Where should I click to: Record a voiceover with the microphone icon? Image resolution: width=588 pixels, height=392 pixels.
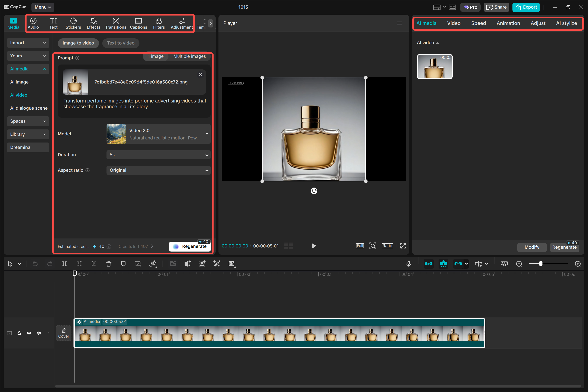click(x=409, y=264)
